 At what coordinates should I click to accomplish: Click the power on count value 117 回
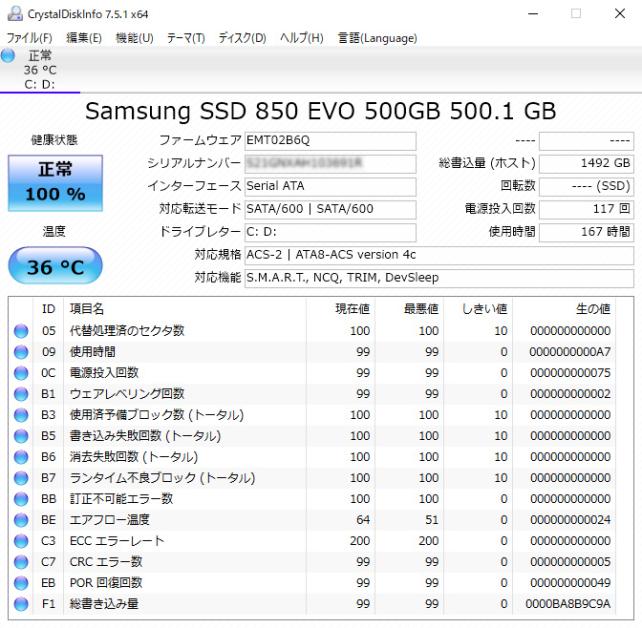pos(586,210)
